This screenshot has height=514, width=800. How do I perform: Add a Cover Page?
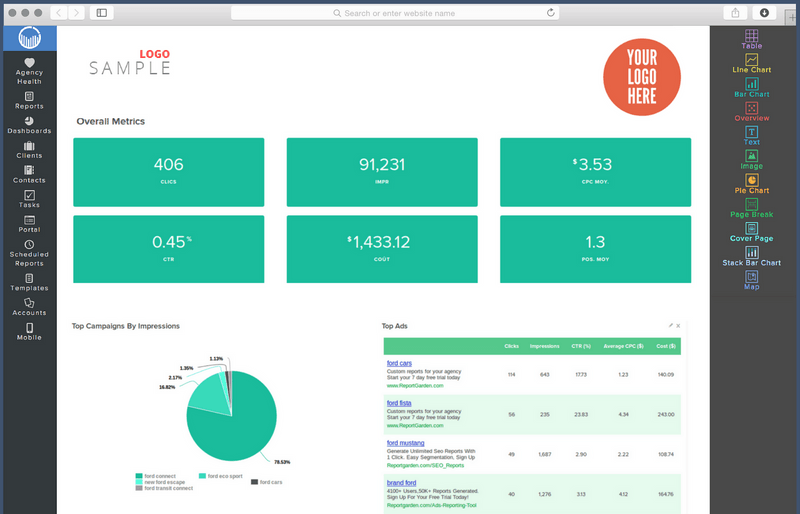752,232
